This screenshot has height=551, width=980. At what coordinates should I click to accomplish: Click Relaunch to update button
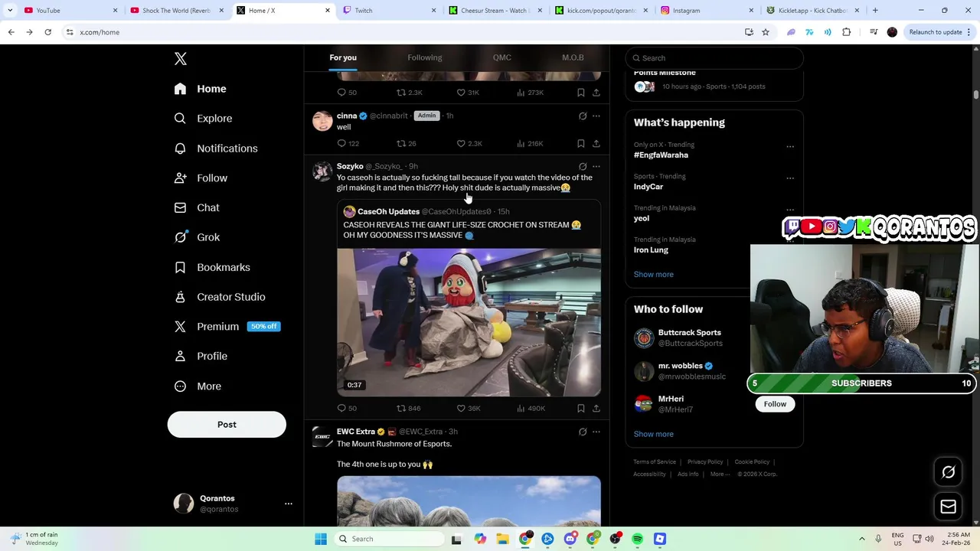(935, 32)
